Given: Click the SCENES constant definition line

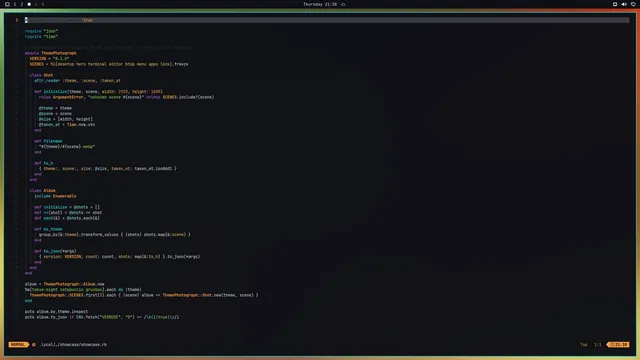Looking at the screenshot, I should click(x=109, y=64).
